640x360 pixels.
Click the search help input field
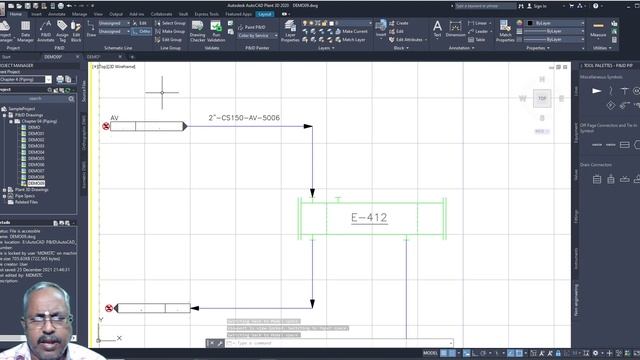coord(485,6)
